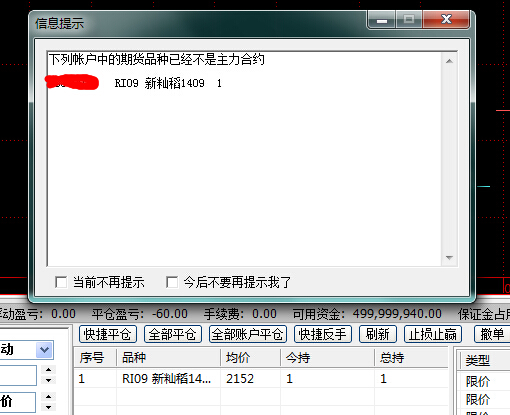Click the 全部平仓 button
This screenshot has height=415, width=510.
tap(173, 334)
